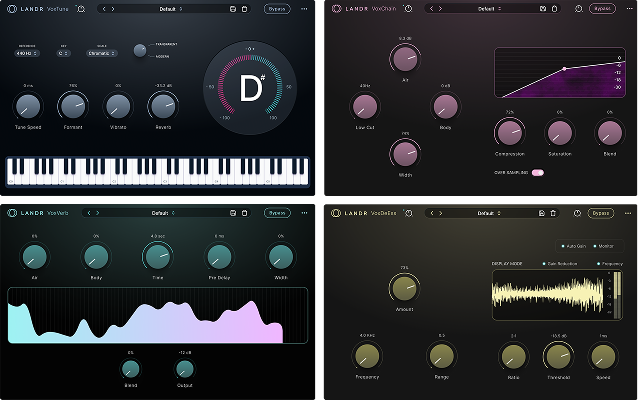Click the Bypass button in VocDeEss
The width and height of the screenshot is (638, 400).
(601, 213)
